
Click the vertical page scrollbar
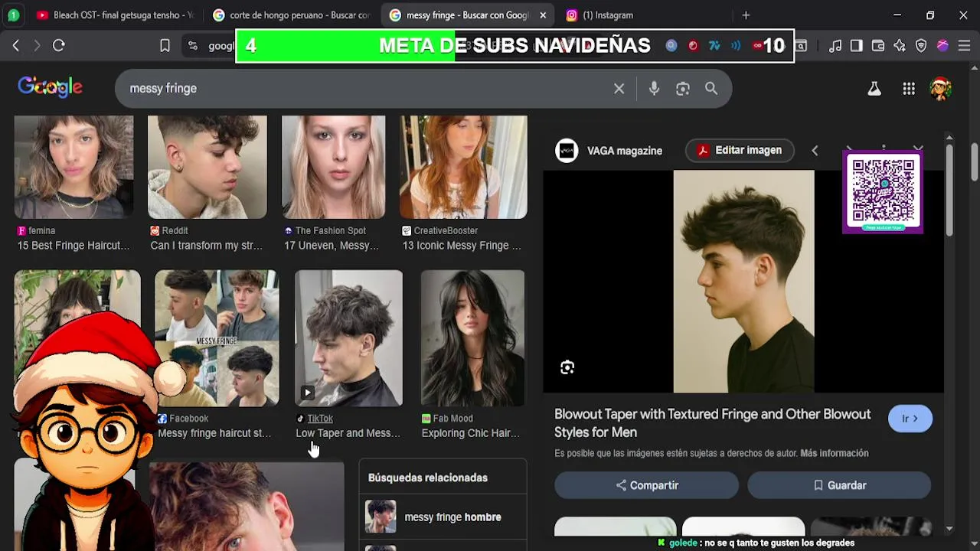click(x=974, y=162)
